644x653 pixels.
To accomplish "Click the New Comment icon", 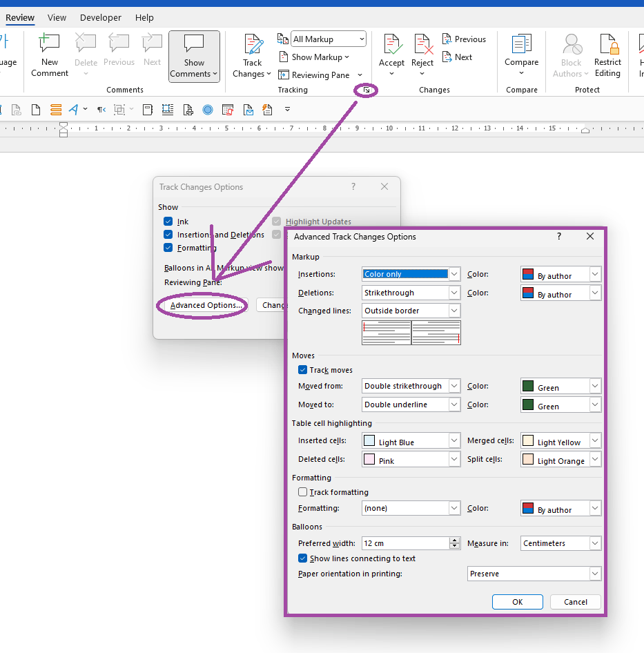I will (x=49, y=43).
